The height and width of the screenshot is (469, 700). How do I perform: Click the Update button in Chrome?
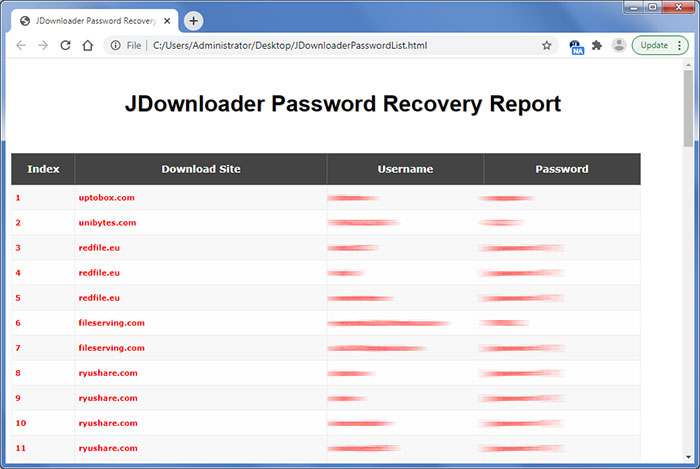[x=653, y=45]
